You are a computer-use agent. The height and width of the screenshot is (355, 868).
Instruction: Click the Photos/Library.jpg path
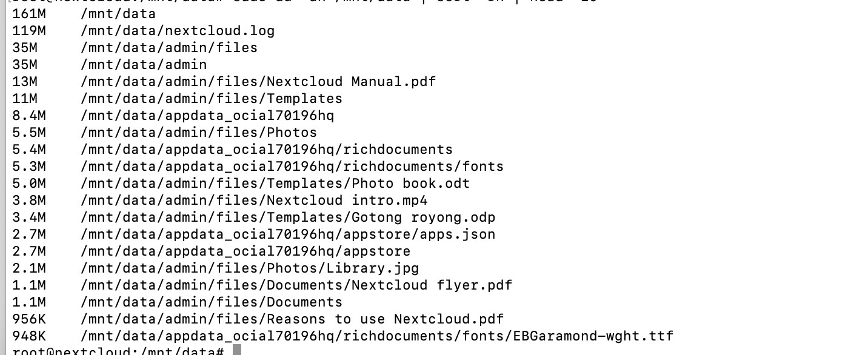point(249,268)
